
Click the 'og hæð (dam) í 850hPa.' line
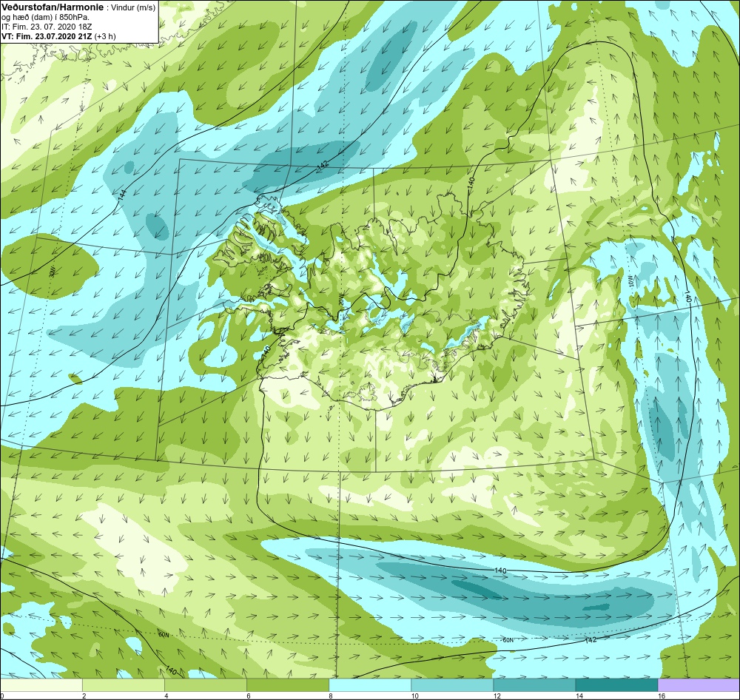(x=45, y=18)
